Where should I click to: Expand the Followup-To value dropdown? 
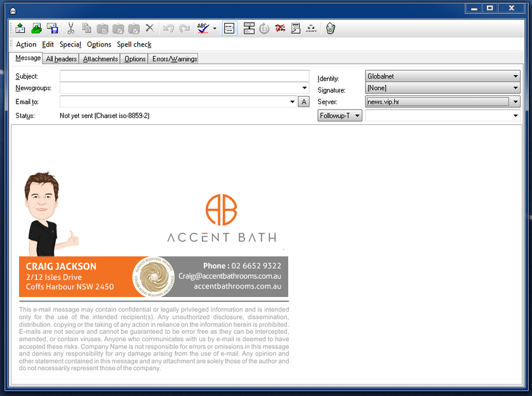tap(515, 115)
